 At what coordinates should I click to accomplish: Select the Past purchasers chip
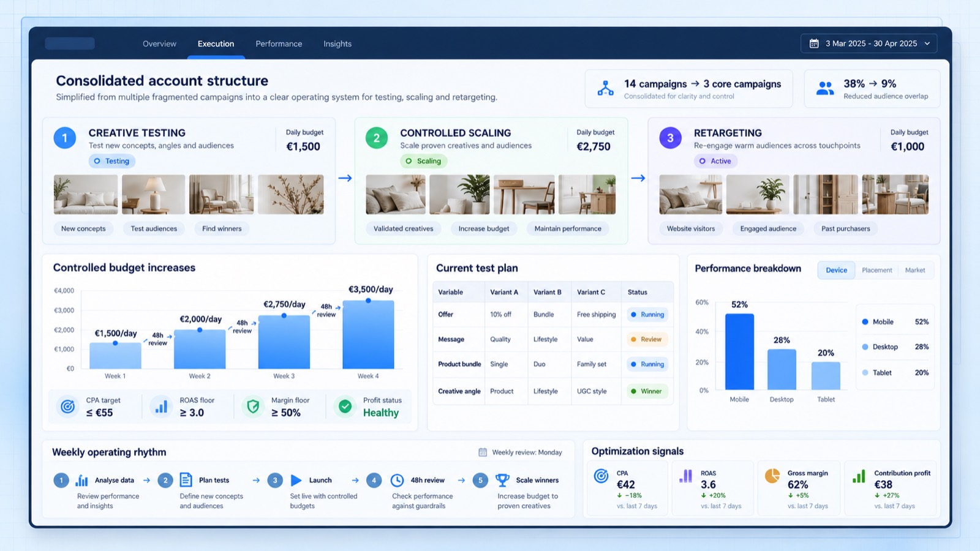click(x=845, y=228)
